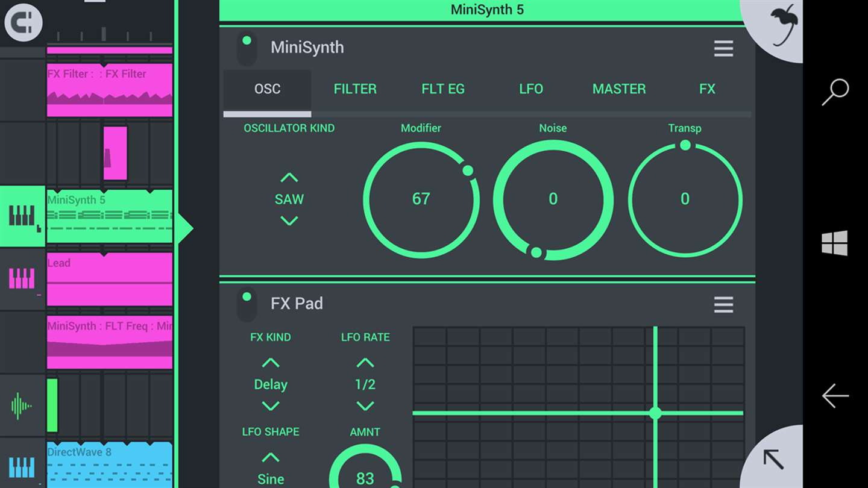Select previous FX kind above Delay
Image resolution: width=868 pixels, height=488 pixels.
[x=271, y=363]
